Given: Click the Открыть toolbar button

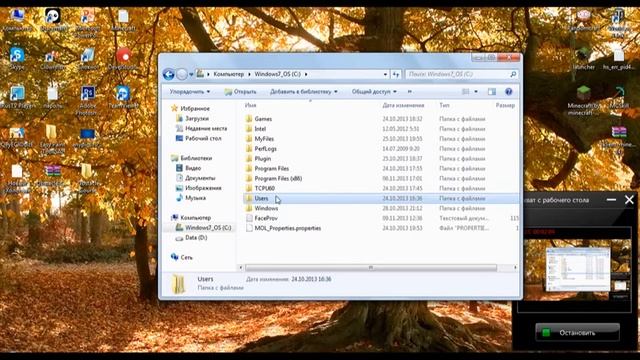Looking at the screenshot, I should [240, 92].
